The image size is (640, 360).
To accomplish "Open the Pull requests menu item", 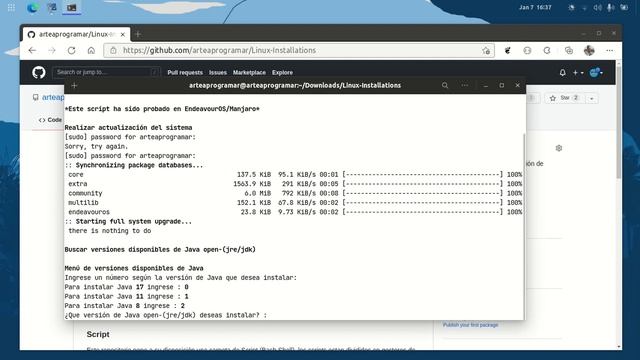I will tap(185, 73).
